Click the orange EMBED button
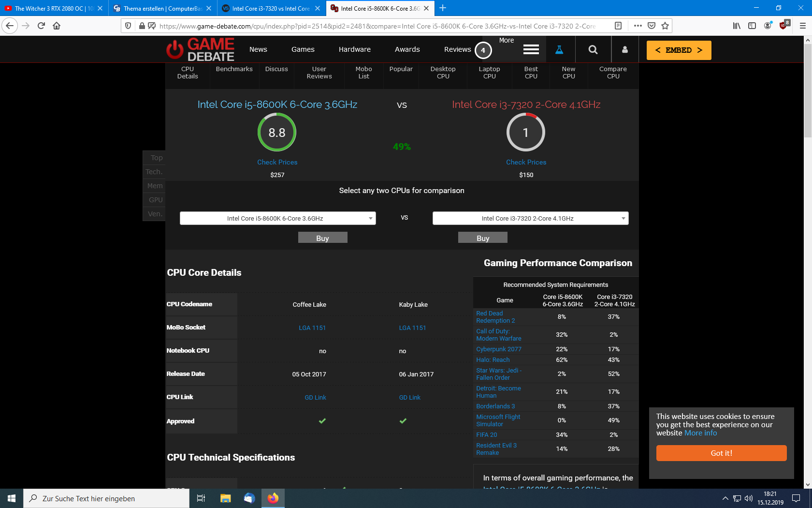The width and height of the screenshot is (812, 508). 679,50
